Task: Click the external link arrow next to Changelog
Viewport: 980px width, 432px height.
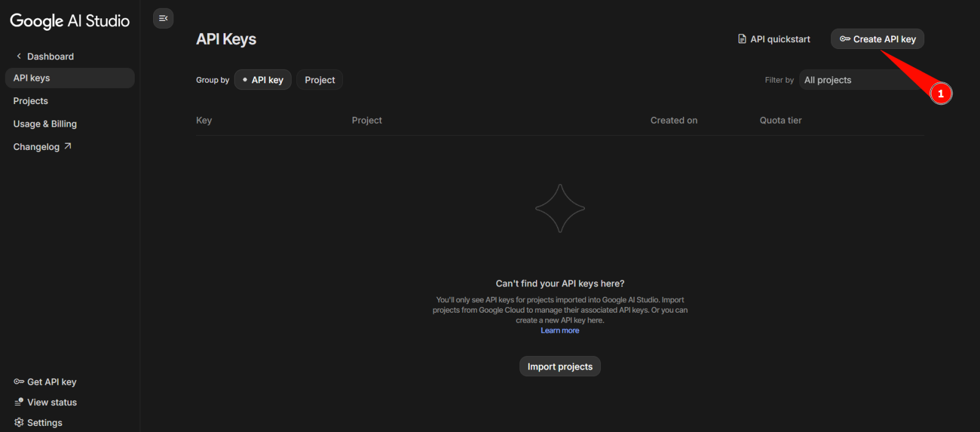Action: point(68,146)
